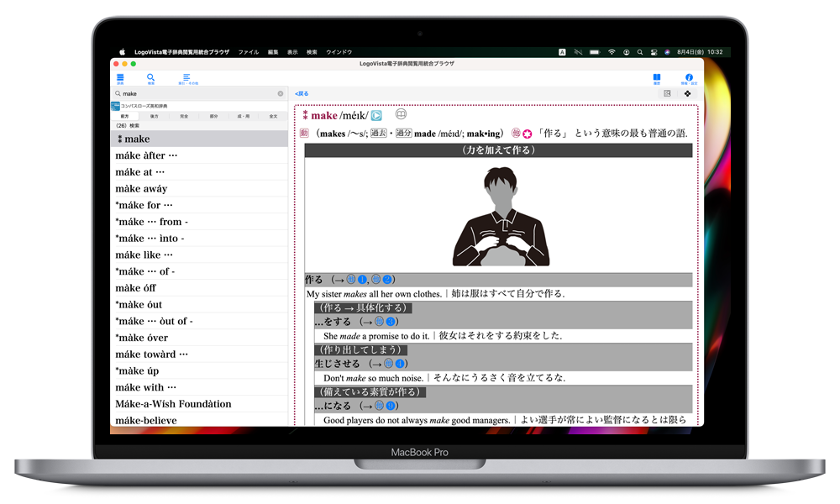Play pronunciation audio for make
The width and height of the screenshot is (840, 504).
376,115
